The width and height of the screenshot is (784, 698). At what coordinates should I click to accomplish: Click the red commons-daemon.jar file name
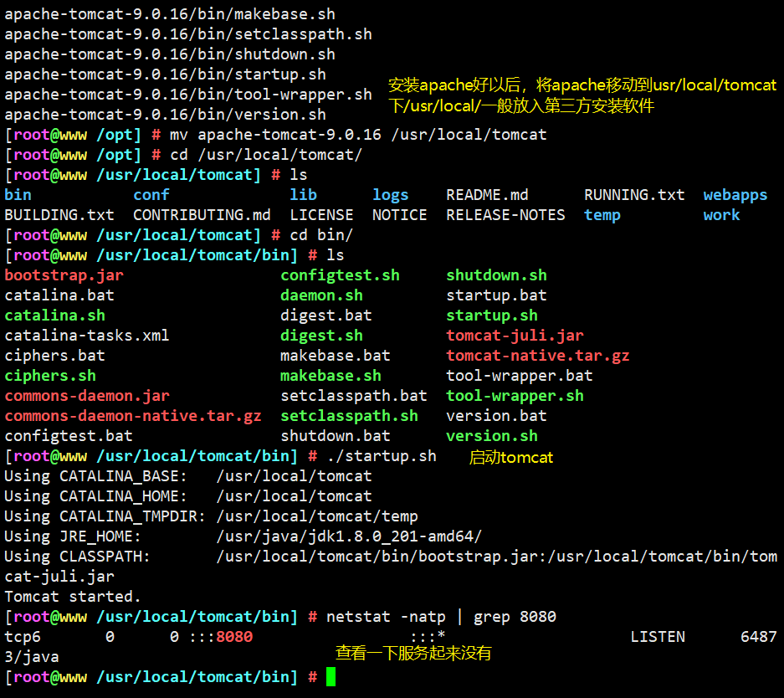[x=87, y=396]
